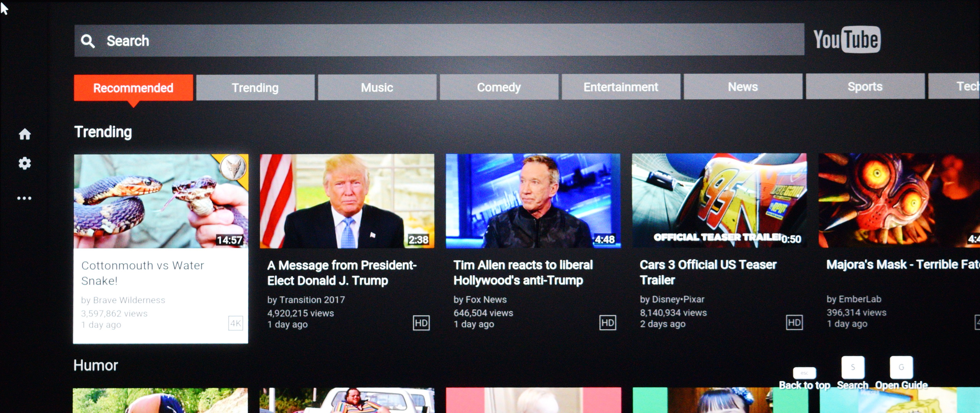
Task: Open the Sports tab
Action: (x=865, y=87)
